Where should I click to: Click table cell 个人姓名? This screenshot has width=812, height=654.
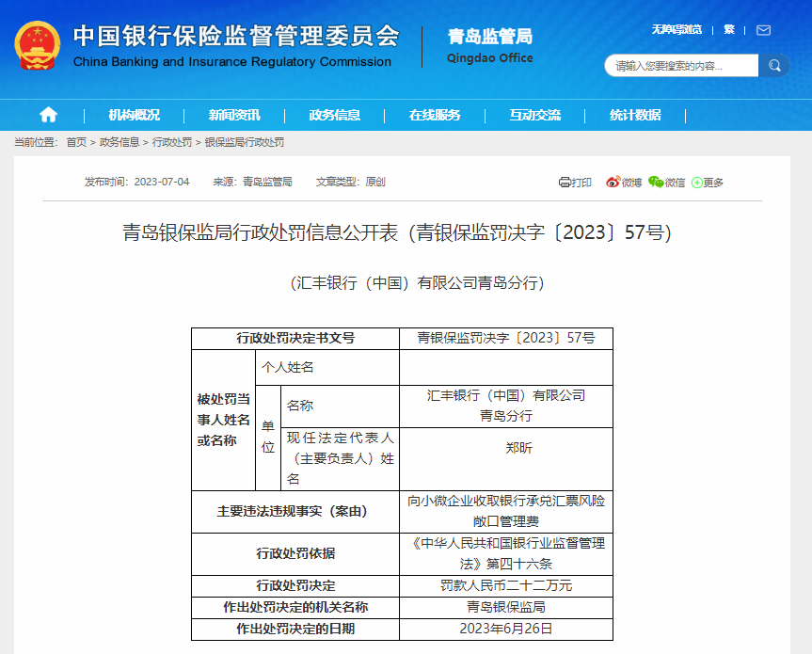[327, 367]
